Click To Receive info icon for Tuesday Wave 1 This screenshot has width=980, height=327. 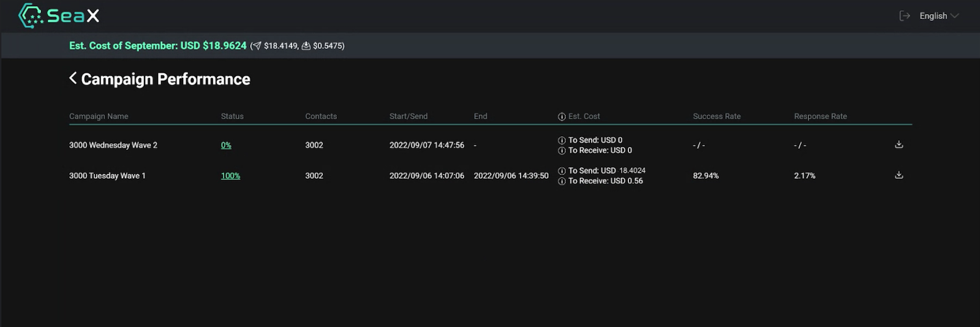(x=562, y=181)
